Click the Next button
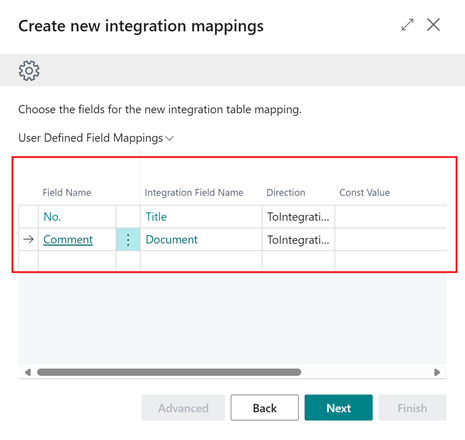Image resolution: width=465 pixels, height=440 pixels. point(338,408)
